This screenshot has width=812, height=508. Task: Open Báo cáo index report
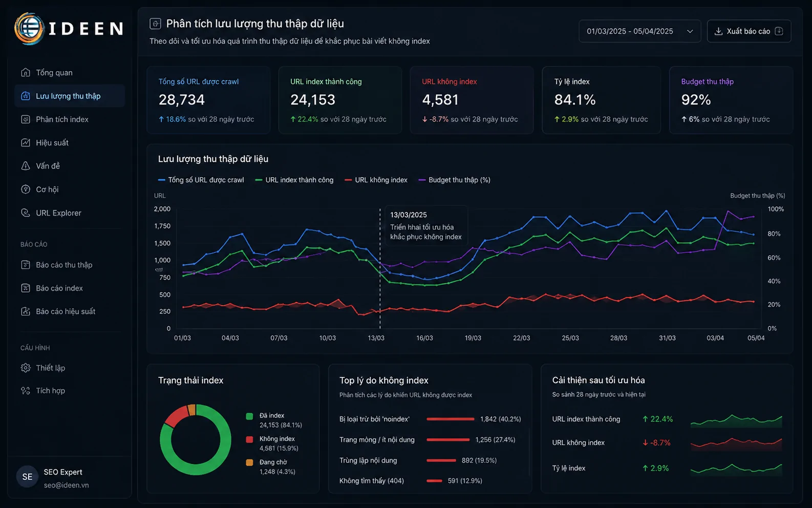pyautogui.click(x=70, y=288)
